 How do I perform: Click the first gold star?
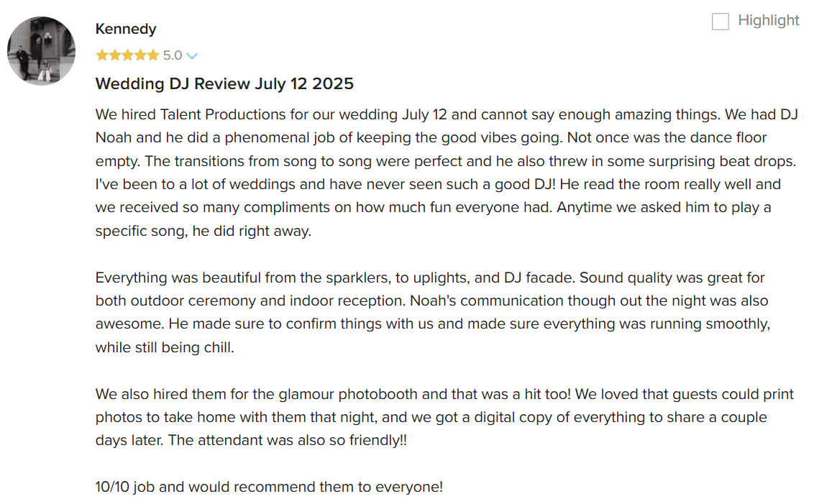point(102,55)
